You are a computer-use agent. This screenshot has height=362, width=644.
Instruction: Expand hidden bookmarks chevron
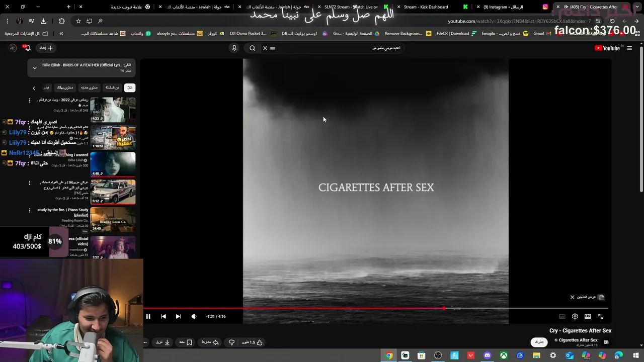61,34
